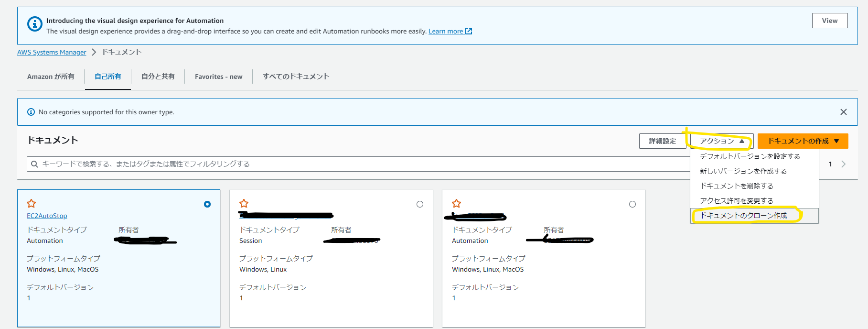Select the EC2AutoStop radio button

click(x=207, y=204)
